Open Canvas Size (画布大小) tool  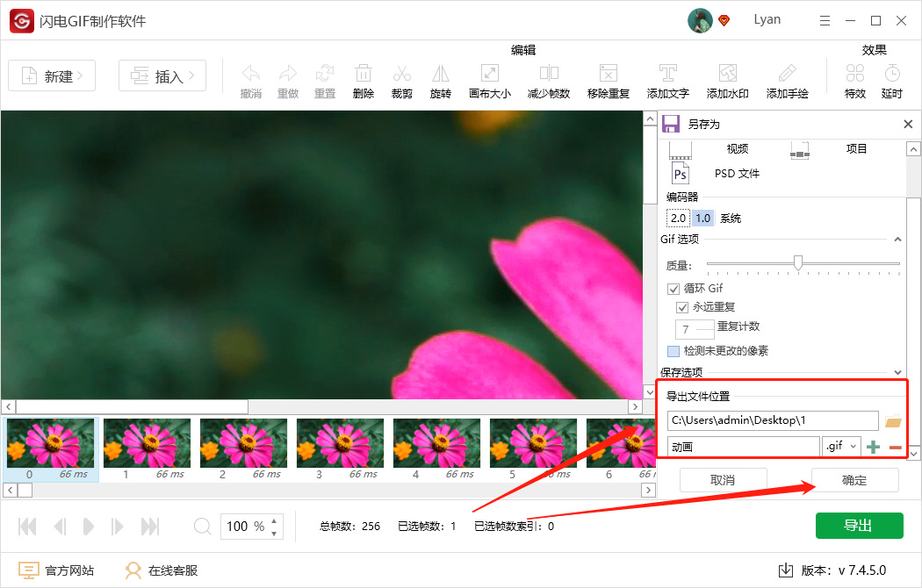coord(490,74)
